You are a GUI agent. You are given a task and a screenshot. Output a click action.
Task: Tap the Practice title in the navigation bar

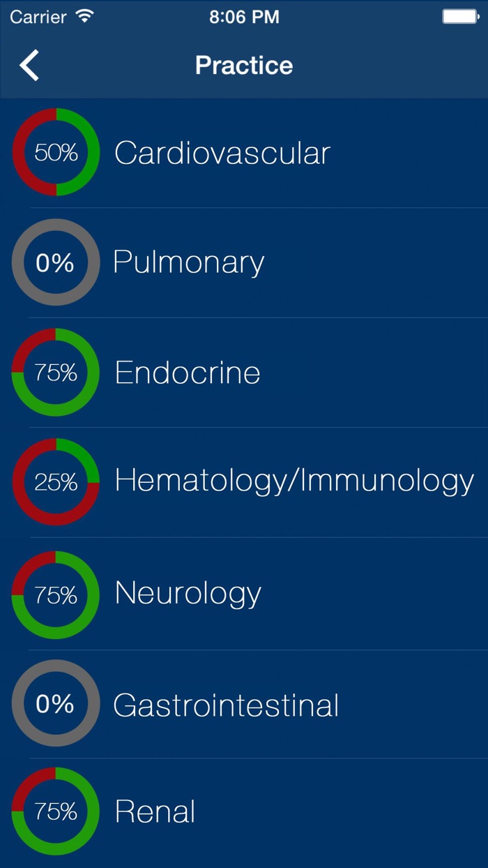click(244, 64)
